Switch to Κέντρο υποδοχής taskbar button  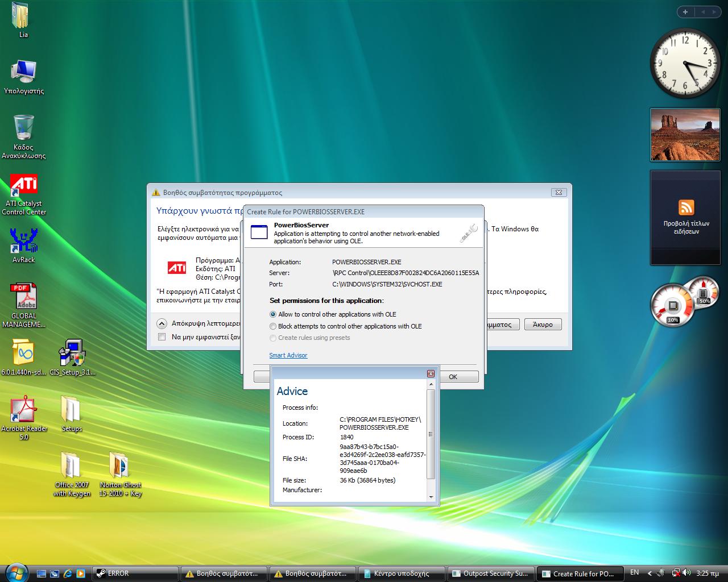pos(402,573)
